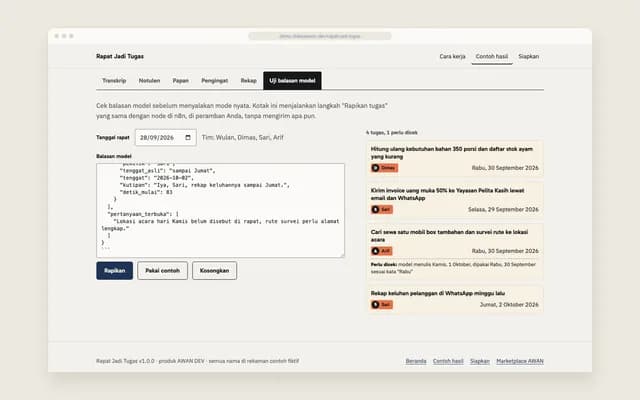This screenshot has width=640, height=400.
Task: Open the Rekap tab
Action: (x=249, y=81)
